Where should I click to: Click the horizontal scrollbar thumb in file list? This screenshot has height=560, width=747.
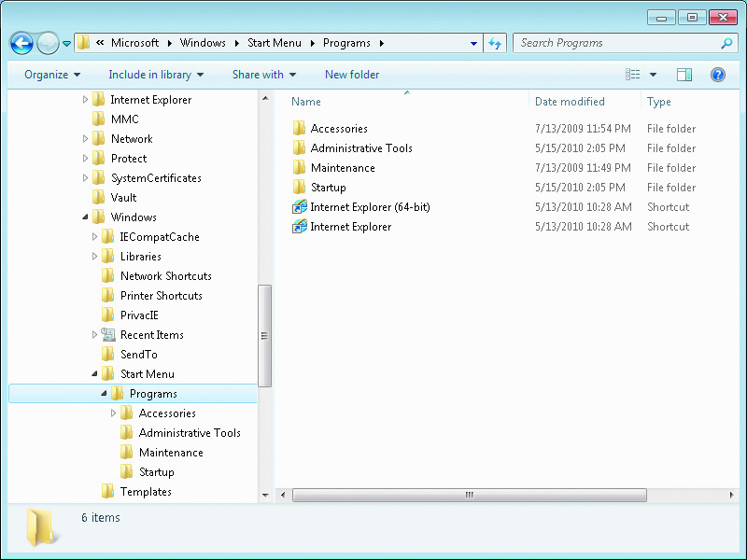[x=470, y=496]
